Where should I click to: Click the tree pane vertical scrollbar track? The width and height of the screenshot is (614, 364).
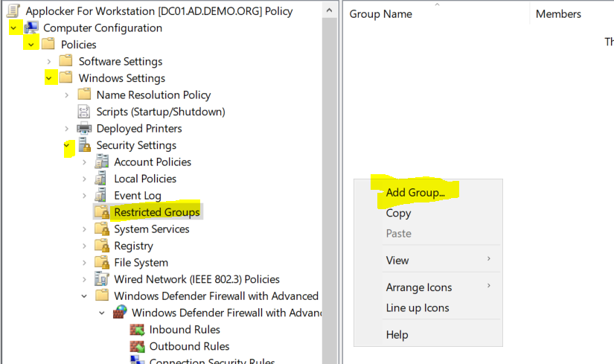point(329,191)
